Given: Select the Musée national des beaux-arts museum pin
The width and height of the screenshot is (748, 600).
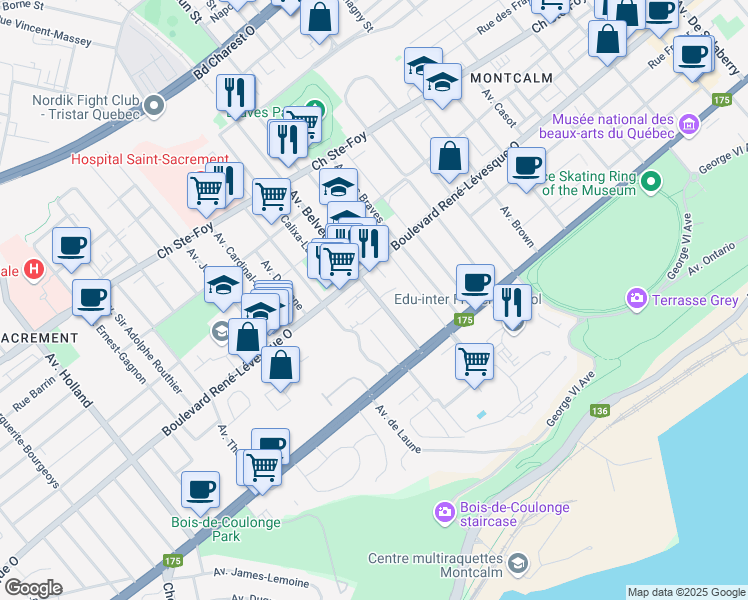Looking at the screenshot, I should pyautogui.click(x=689, y=125).
